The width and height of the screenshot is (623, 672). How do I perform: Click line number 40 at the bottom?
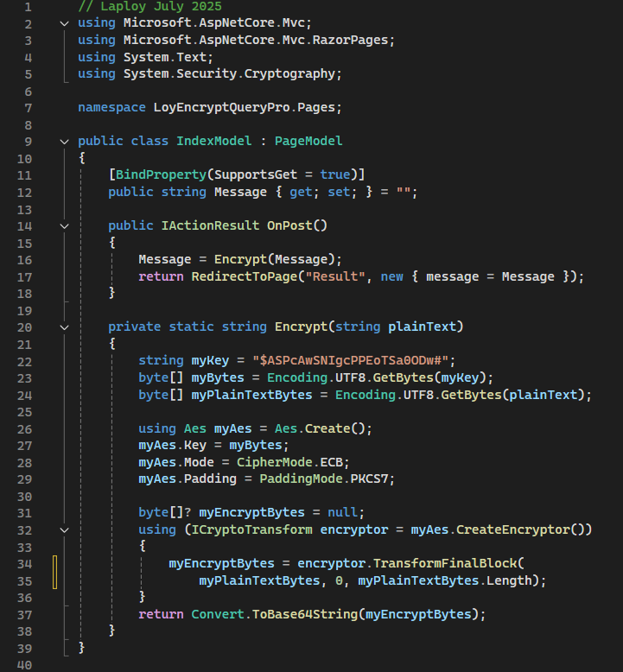pyautogui.click(x=24, y=665)
